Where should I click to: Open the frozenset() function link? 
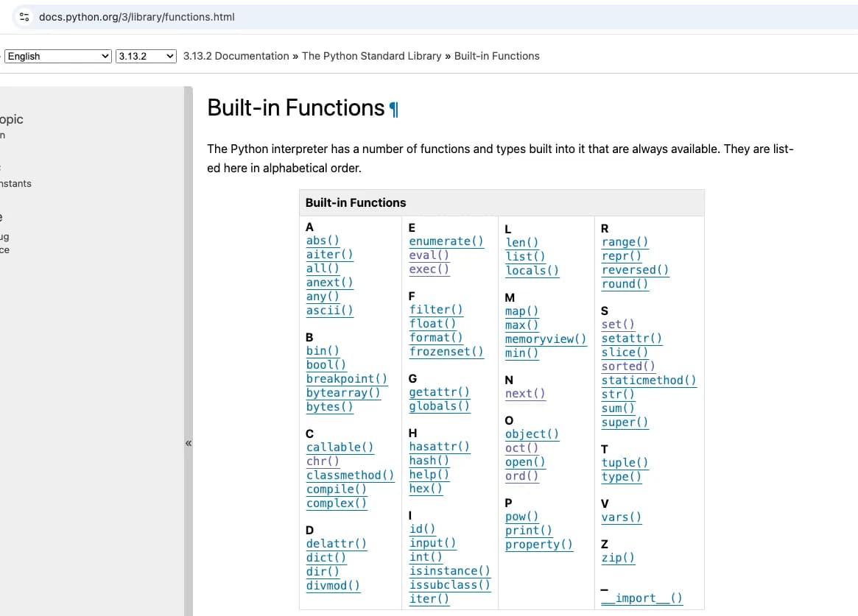(x=446, y=352)
